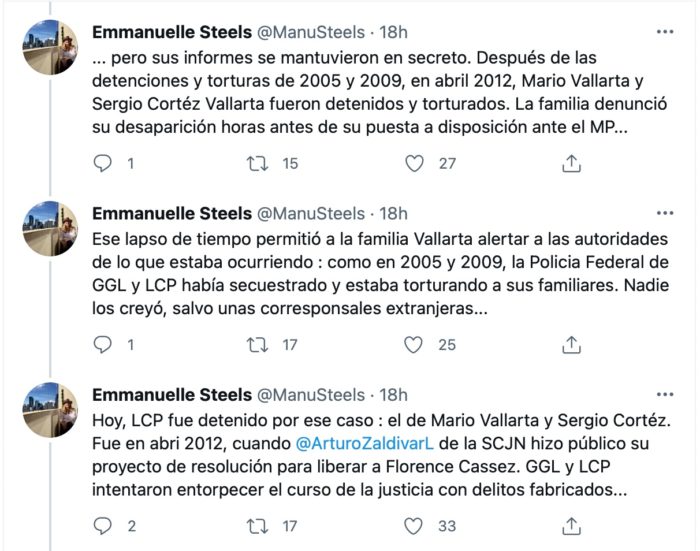Screen dimensions: 700x551
Task: Reply to the first tweet about informes
Action: (102, 163)
